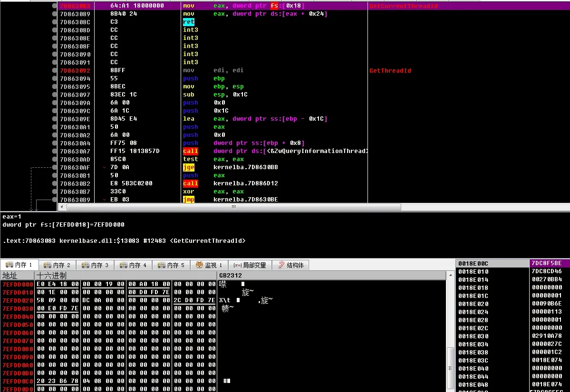Toggle breakpoint bullet at address 7D8630AF
570x392 pixels.
click(x=55, y=167)
